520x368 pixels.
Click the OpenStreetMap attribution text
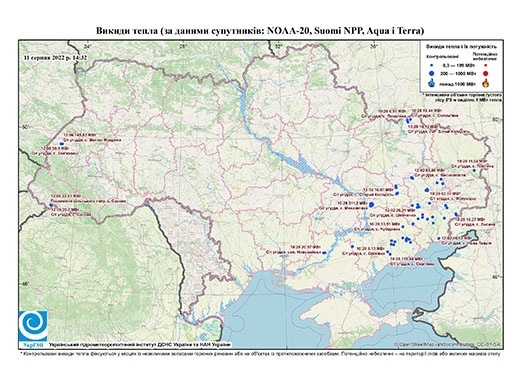(448, 344)
